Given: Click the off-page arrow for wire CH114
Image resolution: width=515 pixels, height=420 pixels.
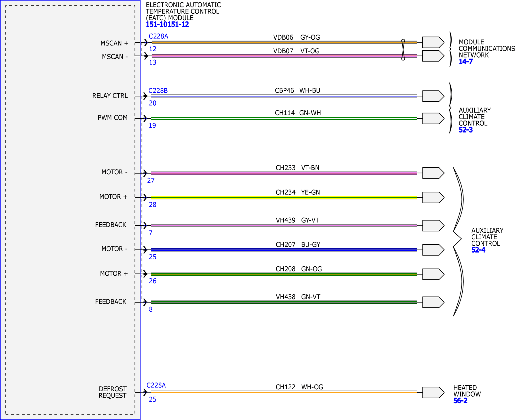Looking at the screenshot, I should click(433, 118).
